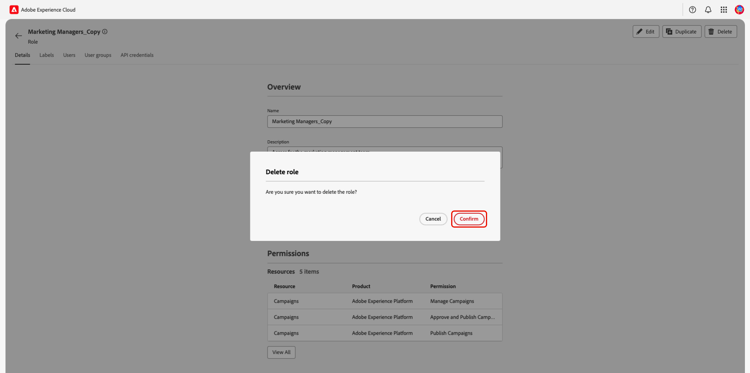Screen dimensions: 750x373
Task: Switch to the Users tab
Action: [69, 55]
